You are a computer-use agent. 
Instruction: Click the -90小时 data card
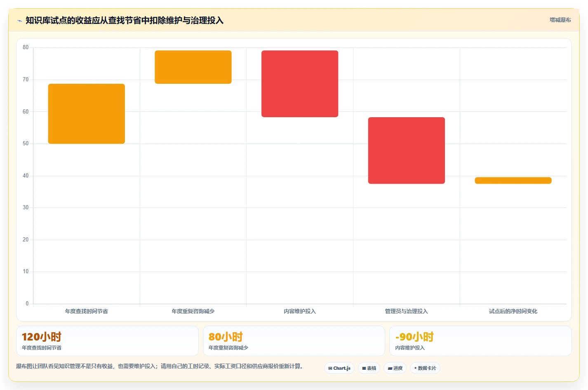(480, 341)
